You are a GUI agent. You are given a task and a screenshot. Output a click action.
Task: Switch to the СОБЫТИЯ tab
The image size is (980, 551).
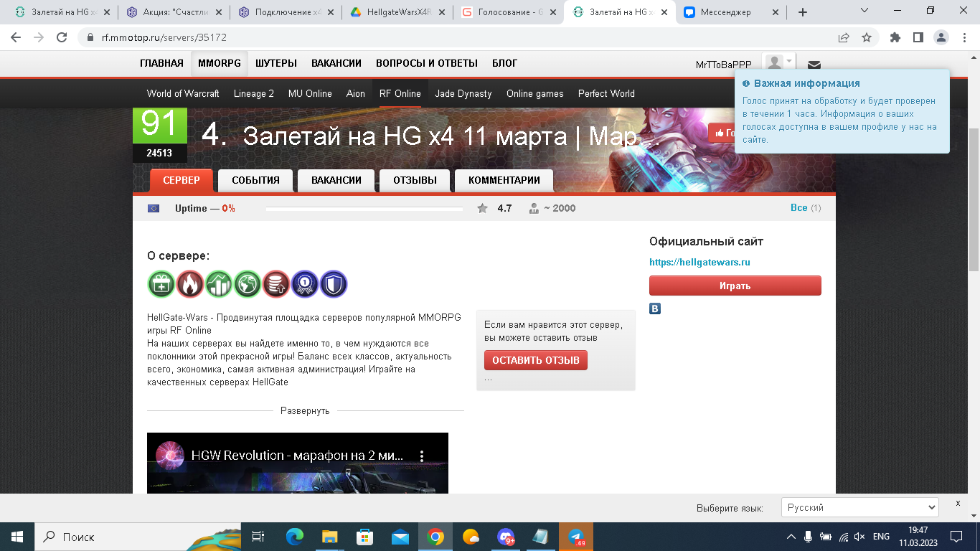[x=255, y=180]
